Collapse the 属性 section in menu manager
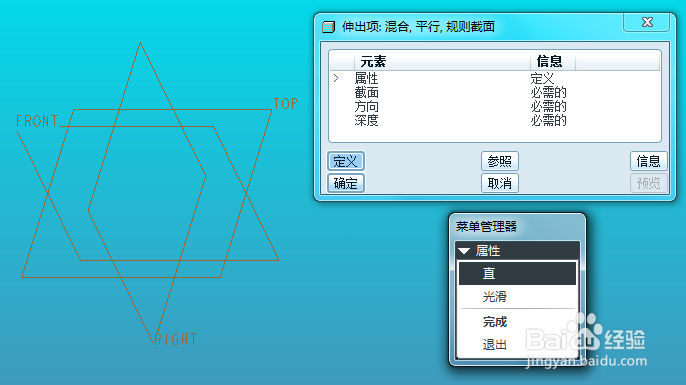Viewport: 686px width, 385px height. pyautogui.click(x=464, y=251)
